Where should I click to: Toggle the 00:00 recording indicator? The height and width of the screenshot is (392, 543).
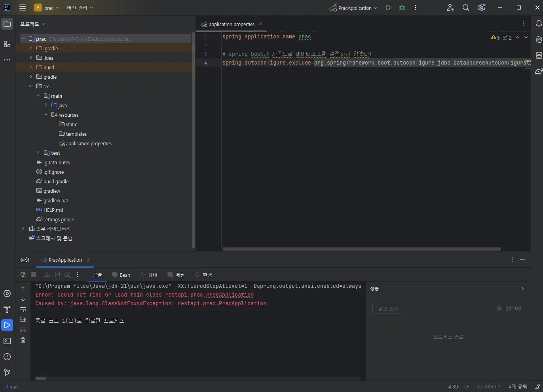(x=509, y=308)
